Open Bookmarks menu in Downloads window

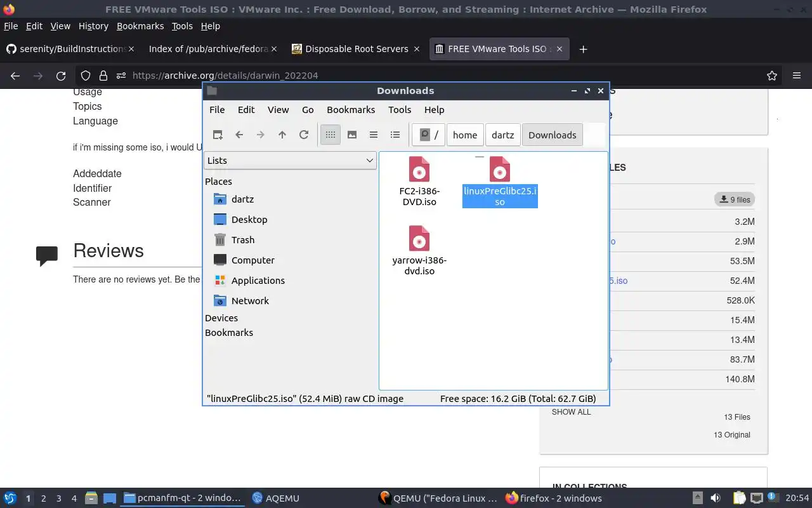(351, 110)
